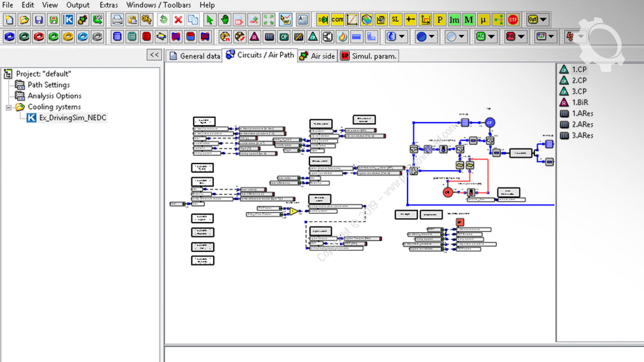Click the yellow SL toolbar icon
Image resolution: width=644 pixels, height=362 pixels.
coord(395,20)
